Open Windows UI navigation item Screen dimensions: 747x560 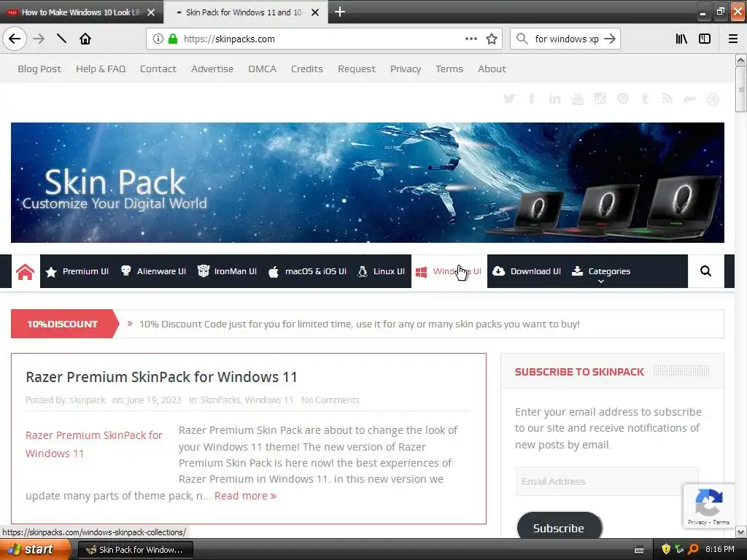click(x=449, y=271)
